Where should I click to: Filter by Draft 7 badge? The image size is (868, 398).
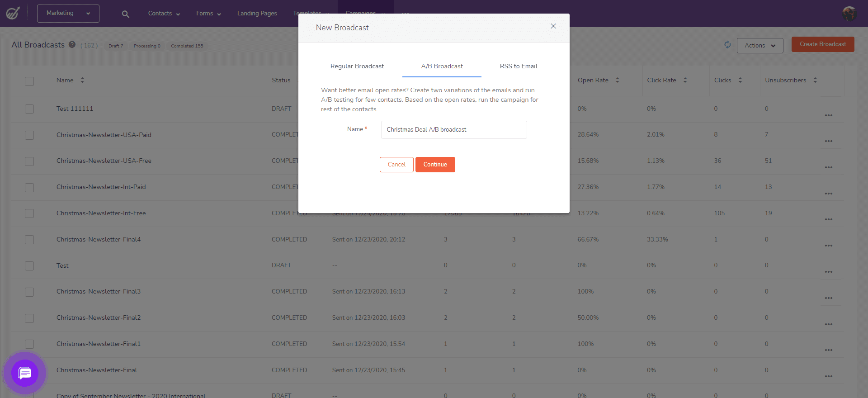click(x=116, y=46)
